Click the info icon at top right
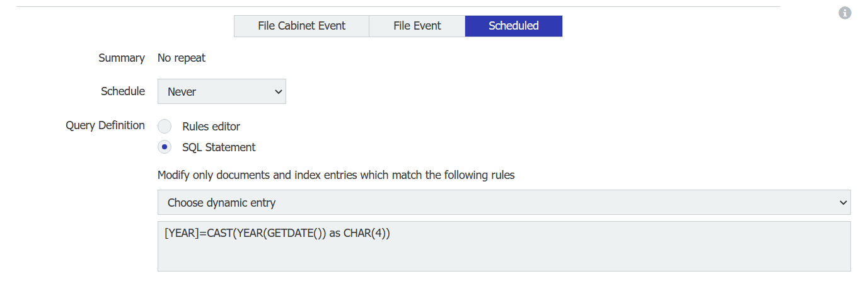868x281 pixels. (x=845, y=13)
